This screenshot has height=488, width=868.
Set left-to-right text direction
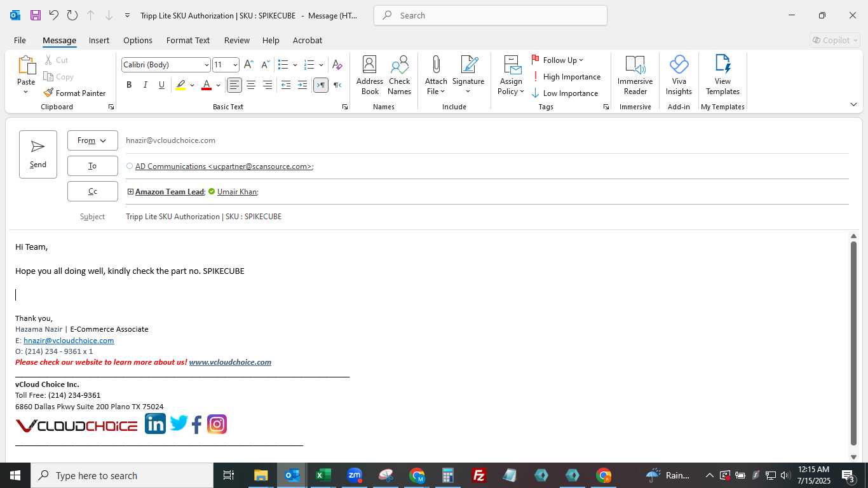tap(321, 85)
